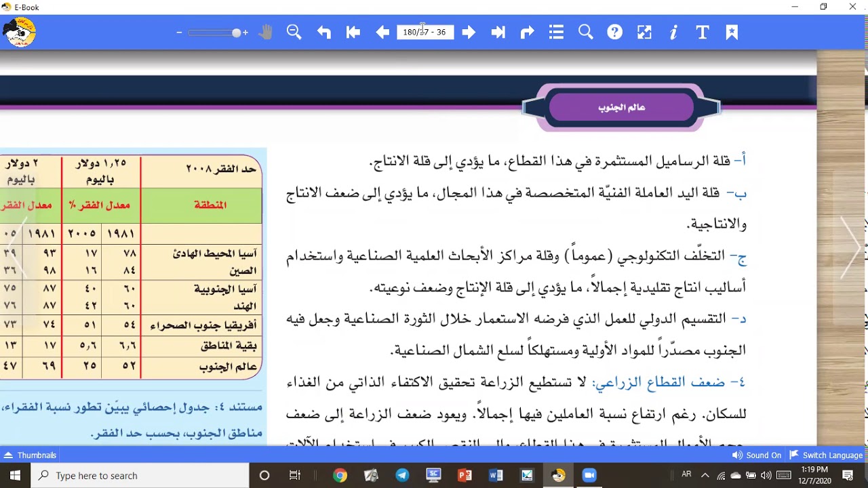Open the volume speaker tray icon

tap(766, 475)
